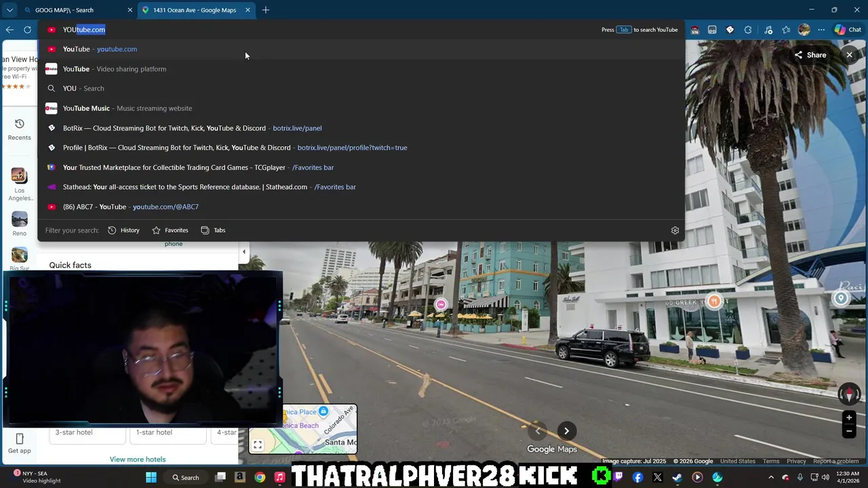Open the Copilot Chat button
Image resolution: width=868 pixels, height=488 pixels.
pos(848,30)
